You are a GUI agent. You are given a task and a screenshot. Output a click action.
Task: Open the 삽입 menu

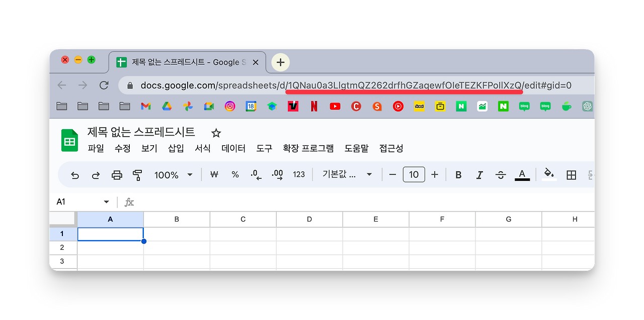[176, 149]
